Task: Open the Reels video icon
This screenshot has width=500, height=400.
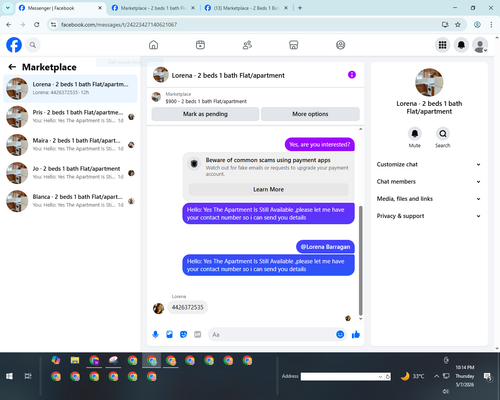Action: 200,45
